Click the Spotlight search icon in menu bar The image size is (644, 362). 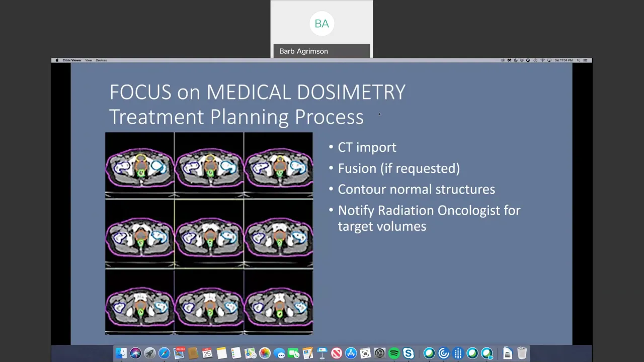578,60
